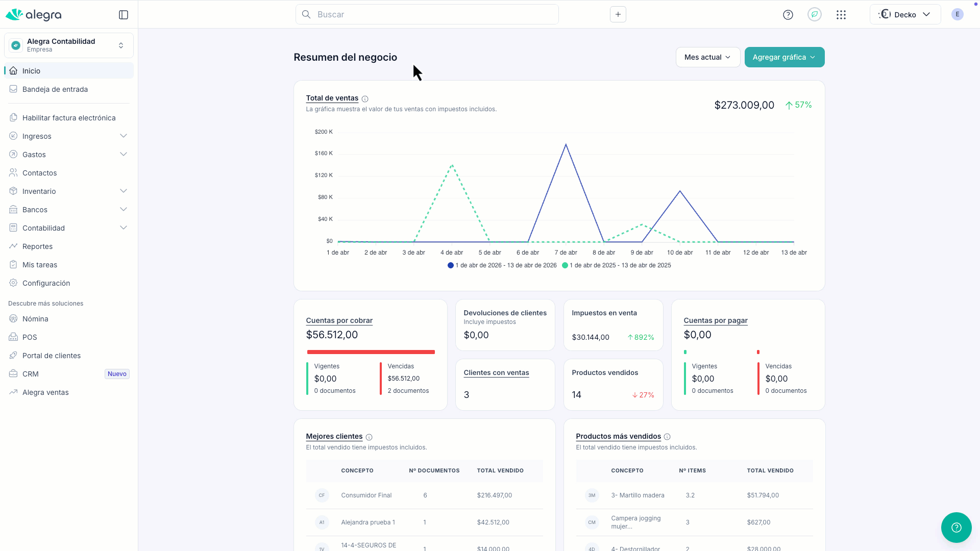Image resolution: width=980 pixels, height=551 pixels.
Task: Click the green leaf circle icon in header
Action: tap(815, 14)
